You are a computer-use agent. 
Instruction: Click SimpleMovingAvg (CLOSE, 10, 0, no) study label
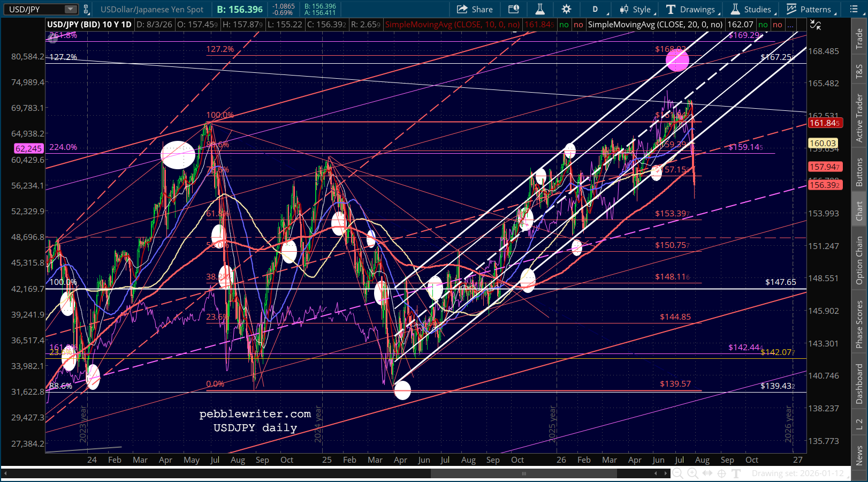pyautogui.click(x=452, y=25)
